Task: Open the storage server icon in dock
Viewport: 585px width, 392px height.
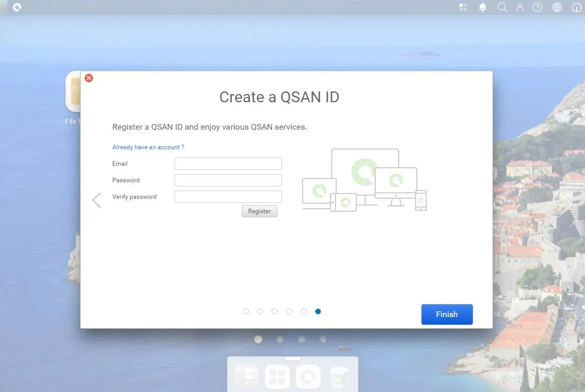Action: pos(246,377)
